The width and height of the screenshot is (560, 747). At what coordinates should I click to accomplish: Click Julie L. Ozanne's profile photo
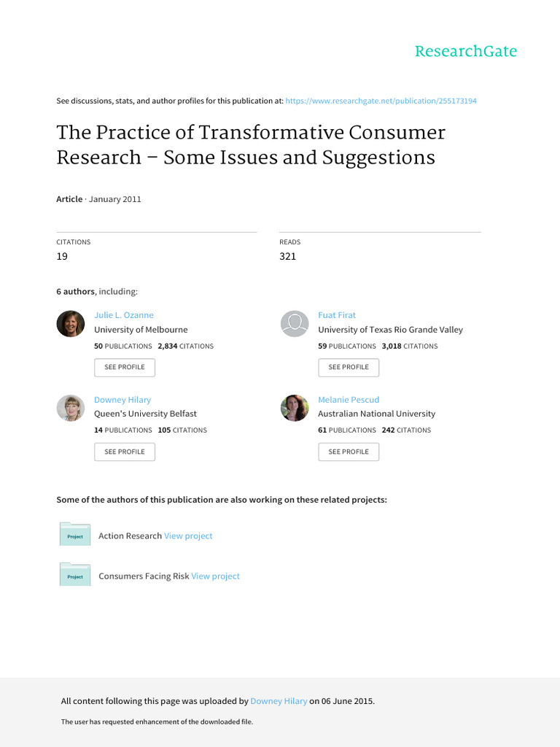pyautogui.click(x=71, y=324)
